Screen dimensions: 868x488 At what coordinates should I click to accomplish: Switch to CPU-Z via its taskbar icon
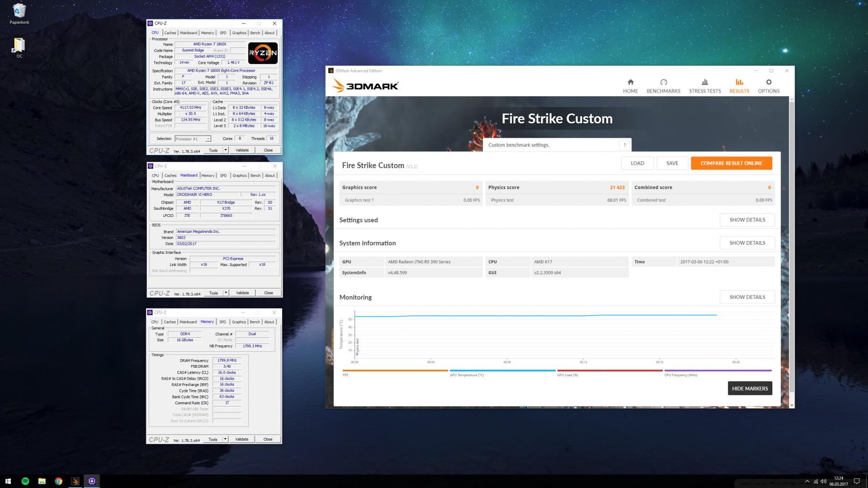pos(92,481)
